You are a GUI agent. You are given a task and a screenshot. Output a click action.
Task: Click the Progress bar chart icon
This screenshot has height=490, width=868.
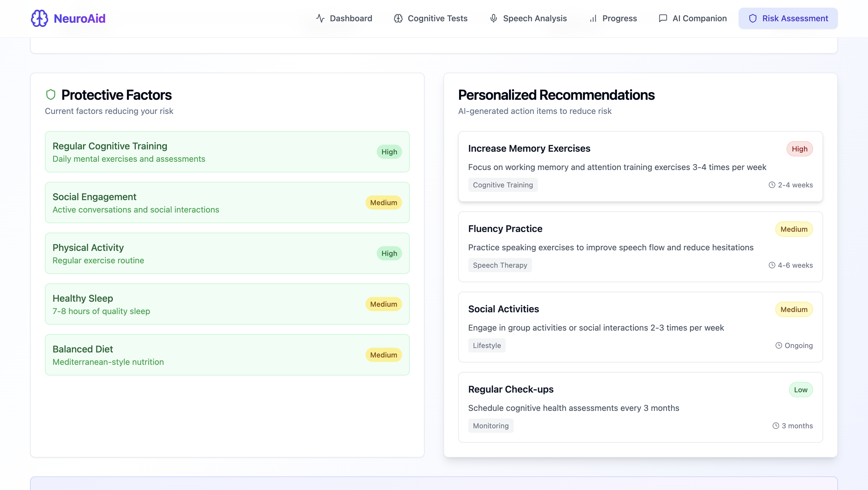tap(593, 18)
